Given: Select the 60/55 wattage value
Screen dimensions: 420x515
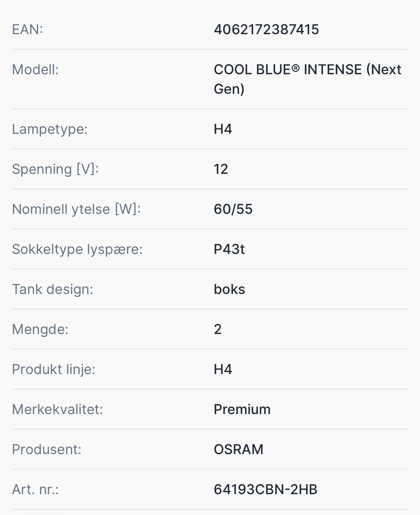Looking at the screenshot, I should 233,209.
